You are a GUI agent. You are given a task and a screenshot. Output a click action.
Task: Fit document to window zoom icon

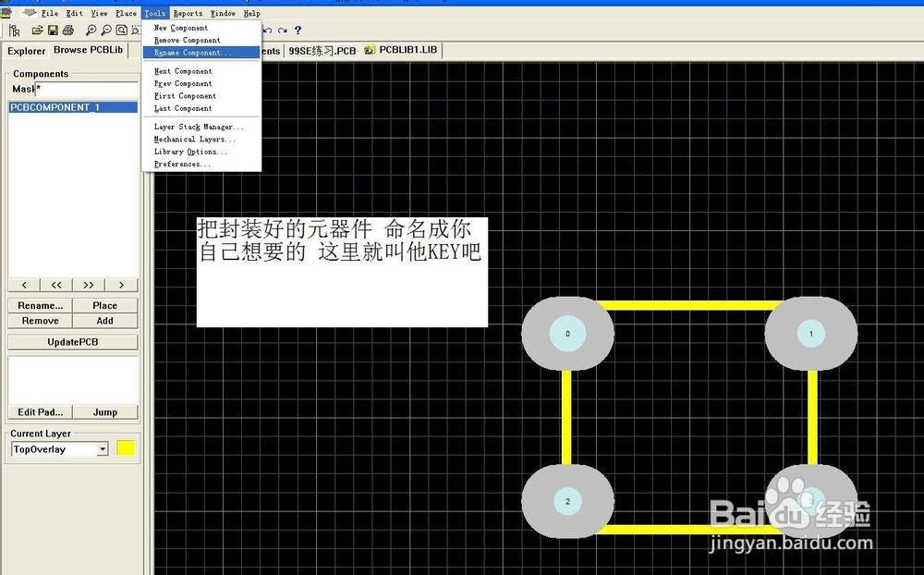pos(121,31)
